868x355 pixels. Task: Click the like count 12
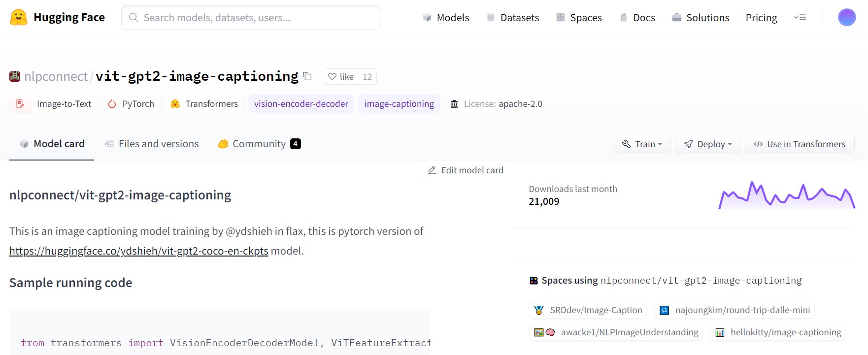pyautogui.click(x=367, y=76)
